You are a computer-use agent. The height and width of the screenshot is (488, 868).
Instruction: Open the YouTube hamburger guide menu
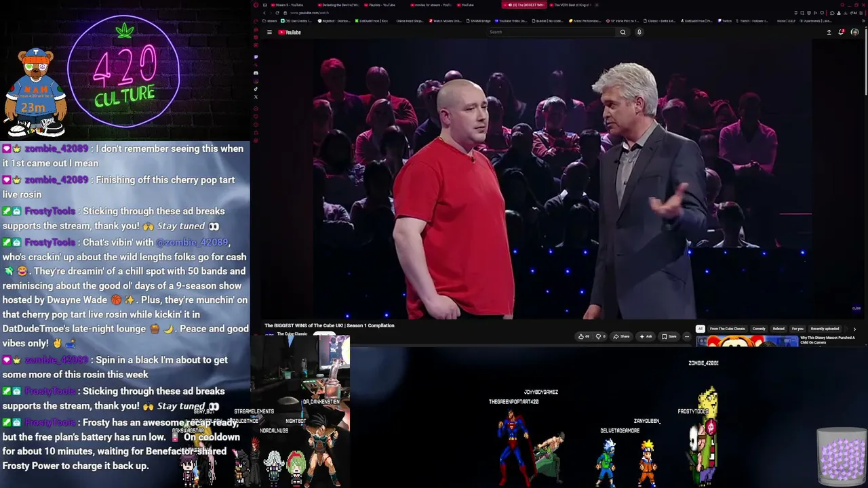click(x=269, y=32)
